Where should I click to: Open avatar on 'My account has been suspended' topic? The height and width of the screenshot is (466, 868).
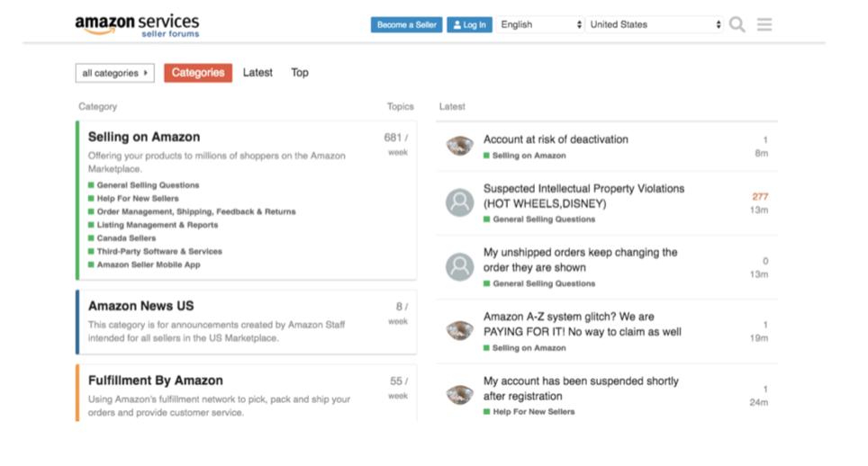460,395
